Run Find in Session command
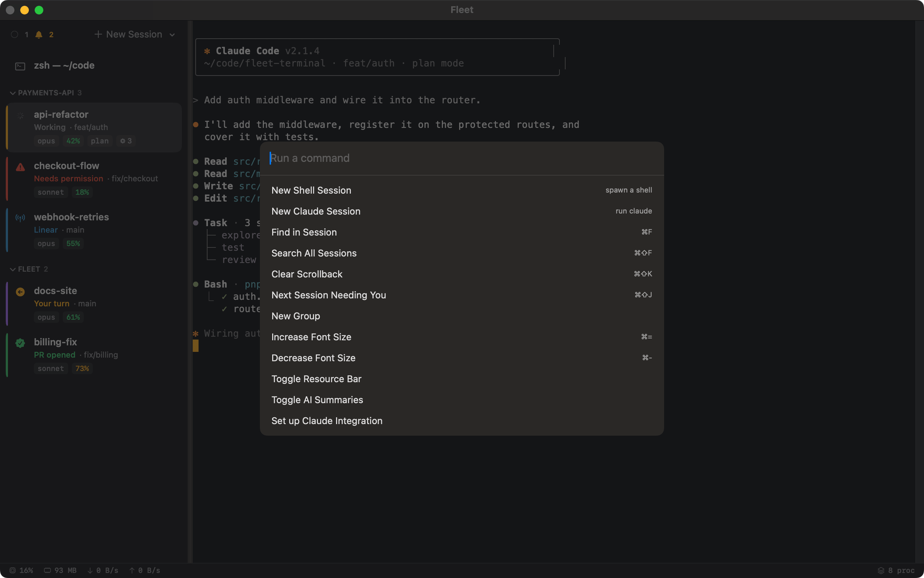The height and width of the screenshot is (578, 924). click(462, 232)
